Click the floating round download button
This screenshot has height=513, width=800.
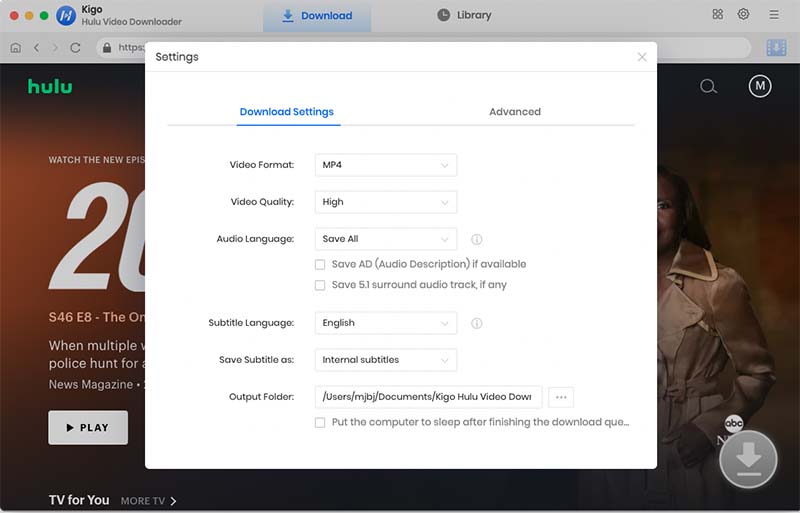click(x=748, y=459)
